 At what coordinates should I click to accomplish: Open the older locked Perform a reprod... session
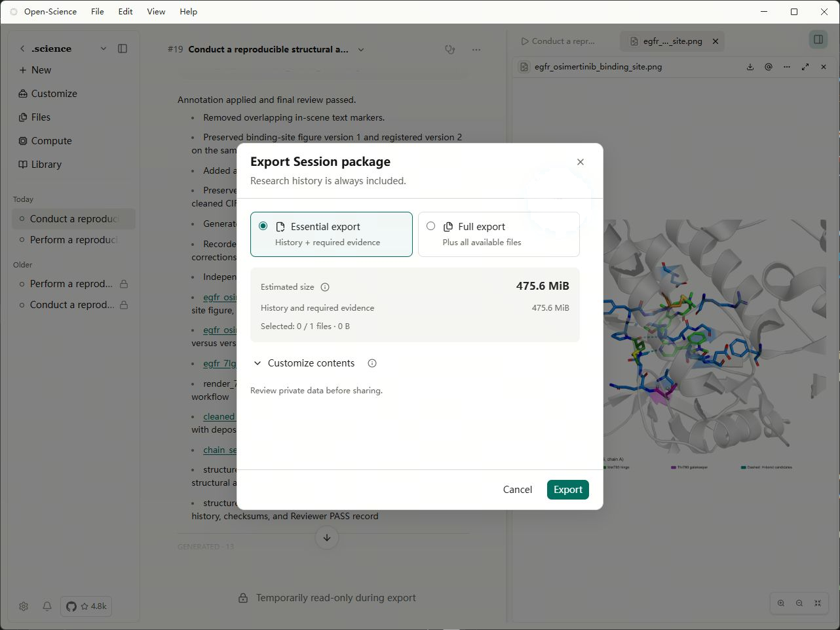(73, 284)
